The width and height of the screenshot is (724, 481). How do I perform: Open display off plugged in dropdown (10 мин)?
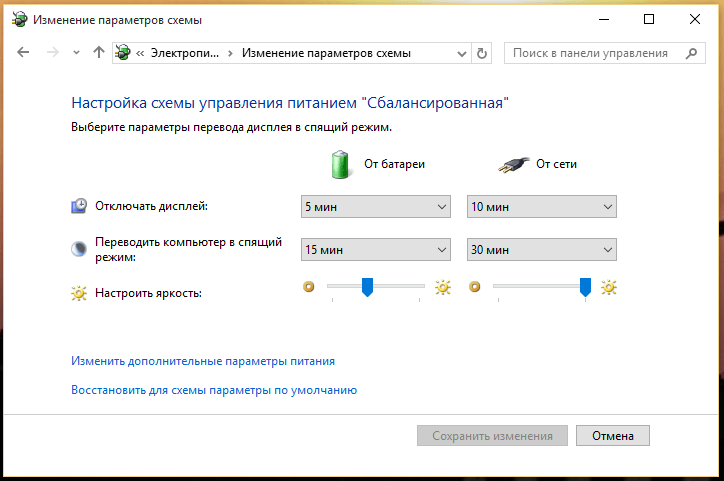point(541,207)
